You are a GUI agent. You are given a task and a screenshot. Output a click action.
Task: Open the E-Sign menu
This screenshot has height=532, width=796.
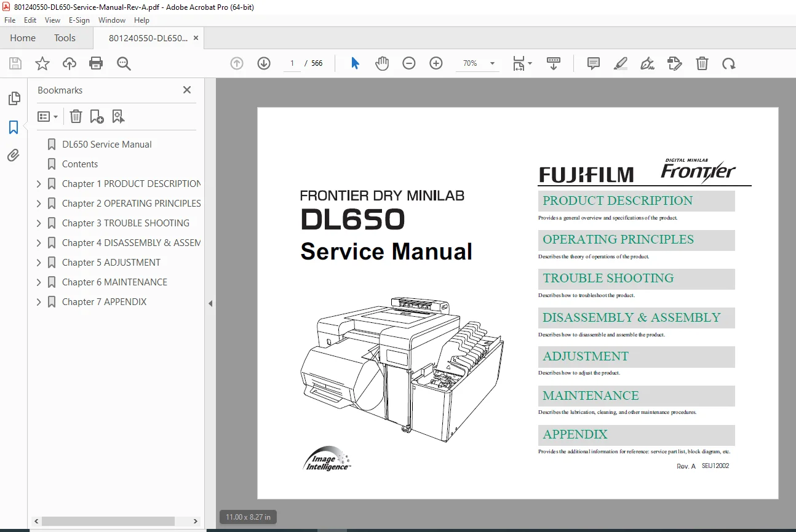[x=79, y=20]
